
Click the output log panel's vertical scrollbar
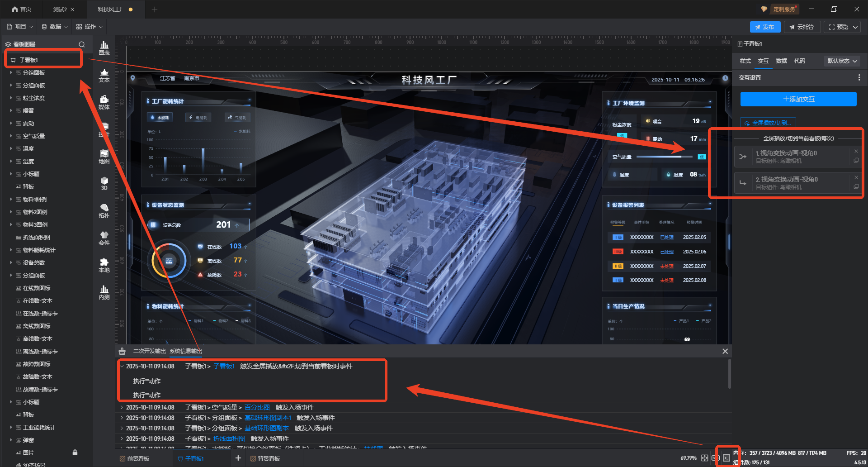pos(729,373)
